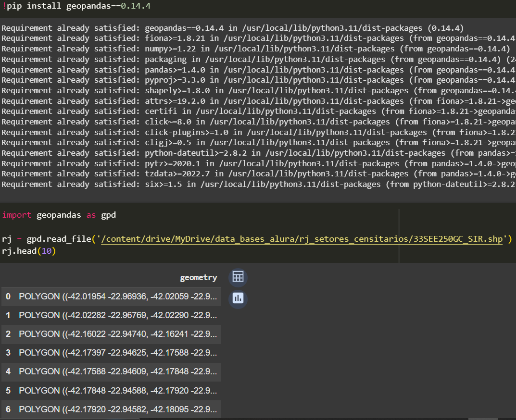Click output line mentioning certifi
The image size is (516, 420).
[258, 111]
